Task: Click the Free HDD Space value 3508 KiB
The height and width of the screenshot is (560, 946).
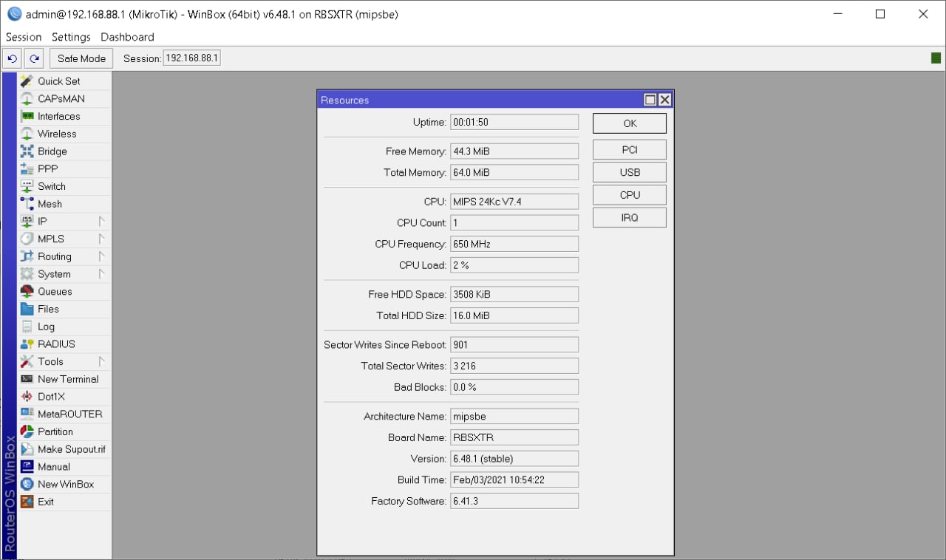Action: coord(514,294)
